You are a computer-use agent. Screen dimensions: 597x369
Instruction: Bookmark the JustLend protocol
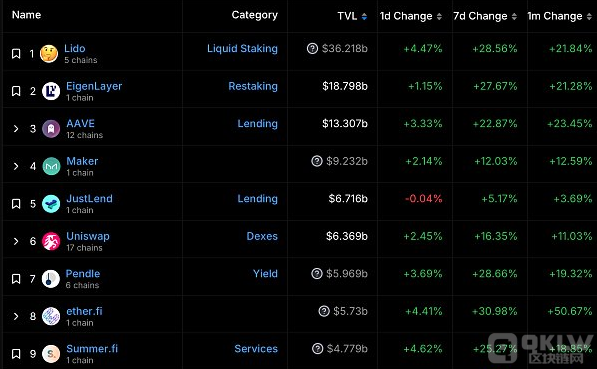(x=16, y=204)
